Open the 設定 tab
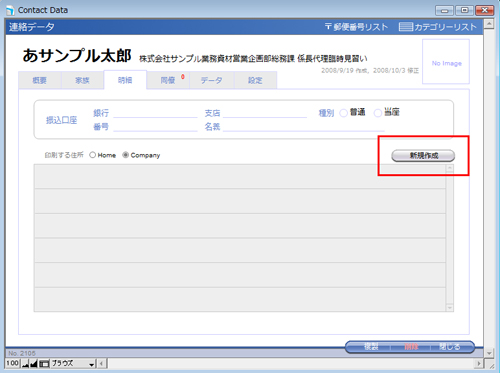Image resolution: width=500 pixels, height=373 pixels. pos(255,80)
